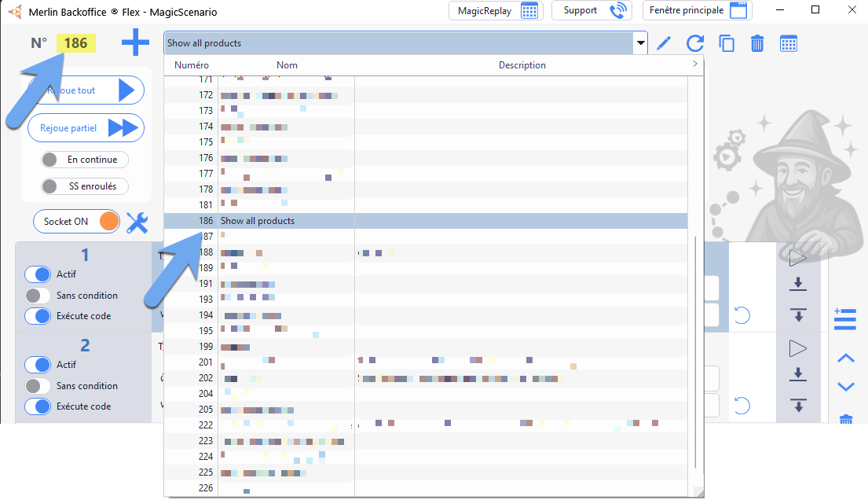
Task: Click the MagicReplay button
Action: [x=496, y=11]
